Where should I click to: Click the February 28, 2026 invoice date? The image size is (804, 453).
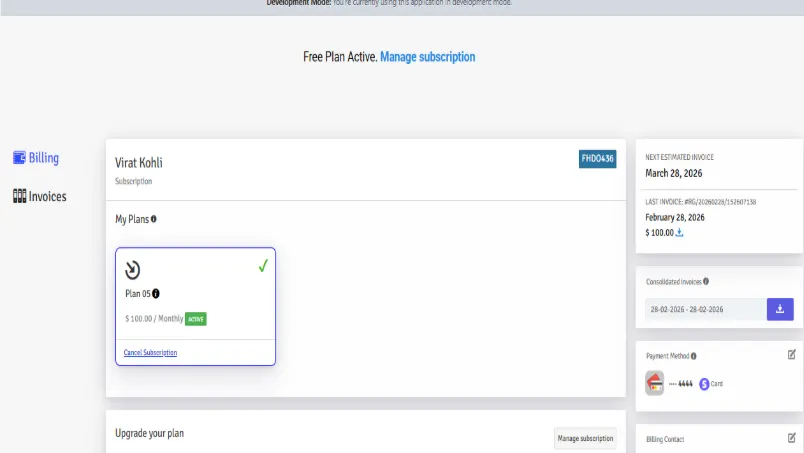[x=675, y=218]
